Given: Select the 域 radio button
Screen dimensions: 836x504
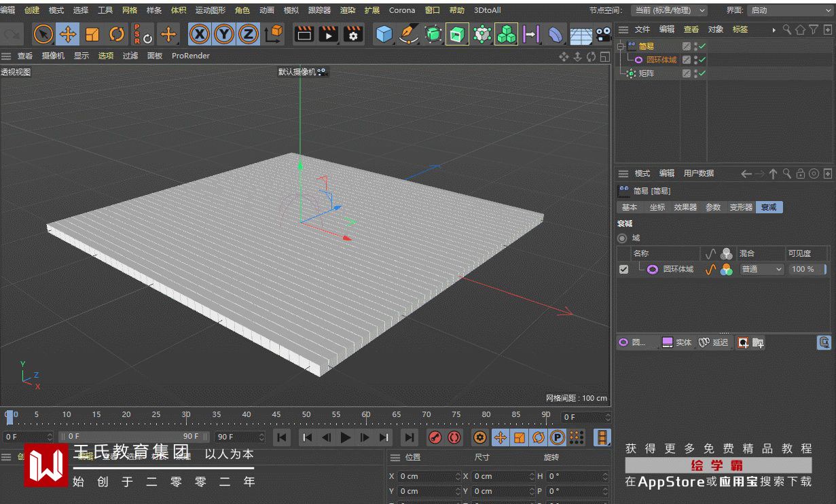Looking at the screenshot, I should [622, 238].
